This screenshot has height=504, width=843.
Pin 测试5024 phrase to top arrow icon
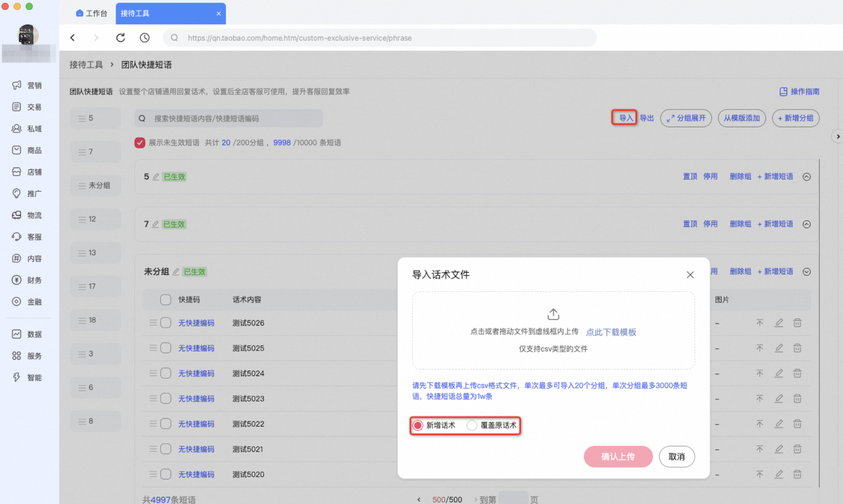coord(760,373)
